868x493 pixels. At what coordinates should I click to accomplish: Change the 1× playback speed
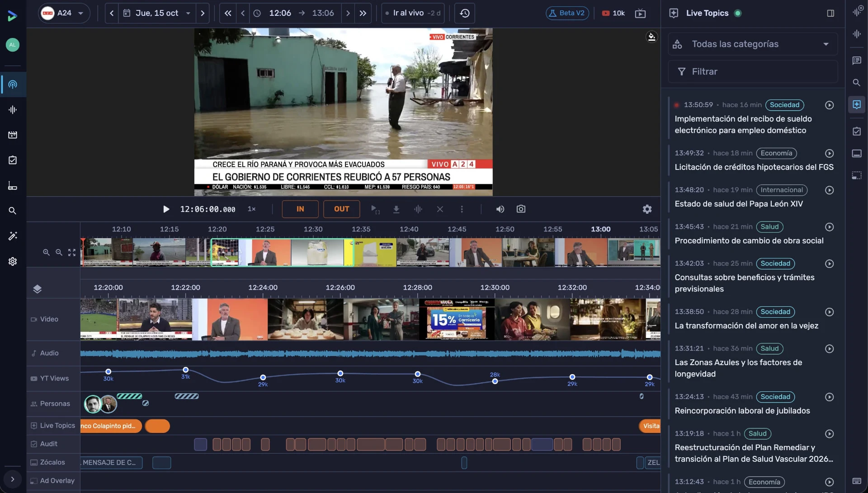pyautogui.click(x=252, y=209)
